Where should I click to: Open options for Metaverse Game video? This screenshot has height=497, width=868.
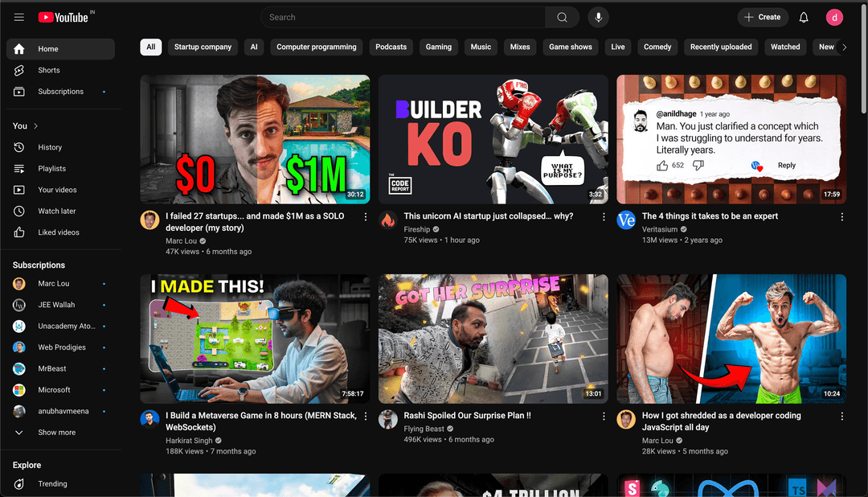tap(366, 417)
